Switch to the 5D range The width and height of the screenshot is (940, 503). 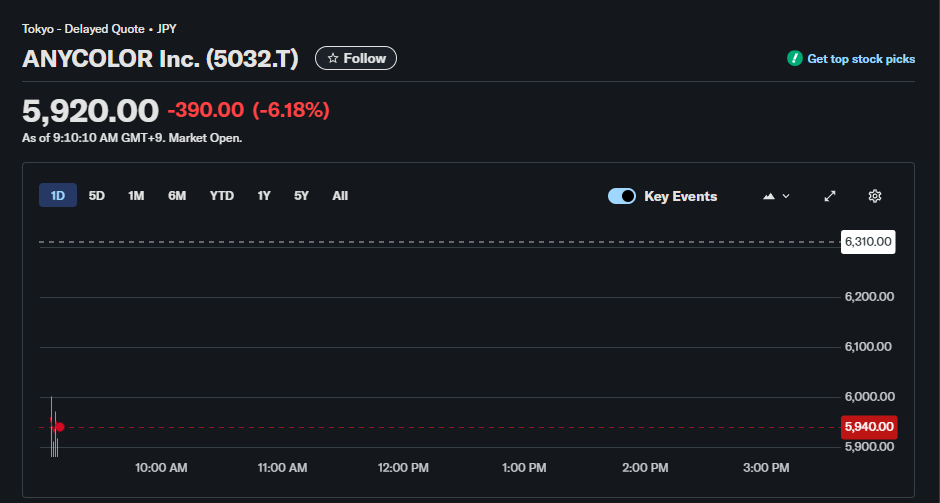[x=97, y=195]
